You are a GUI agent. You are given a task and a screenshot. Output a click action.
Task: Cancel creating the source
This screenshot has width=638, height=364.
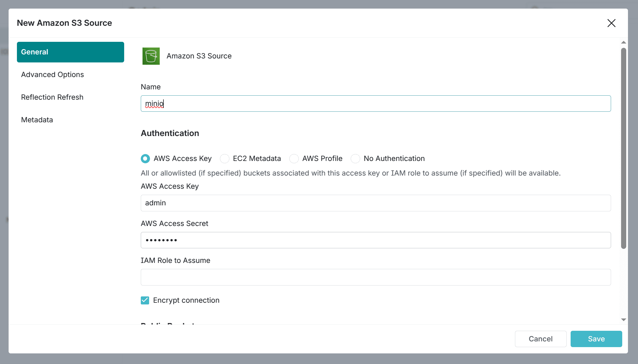(x=541, y=339)
